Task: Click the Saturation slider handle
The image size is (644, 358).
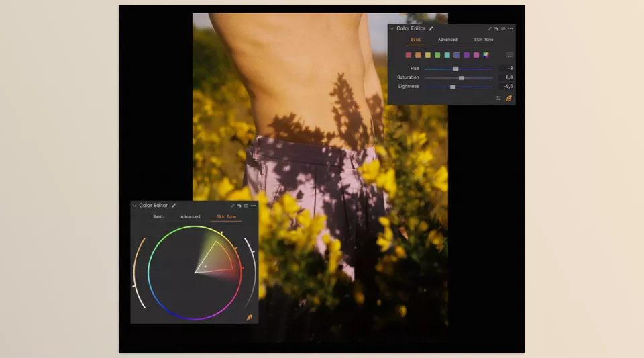Action: pyautogui.click(x=462, y=78)
